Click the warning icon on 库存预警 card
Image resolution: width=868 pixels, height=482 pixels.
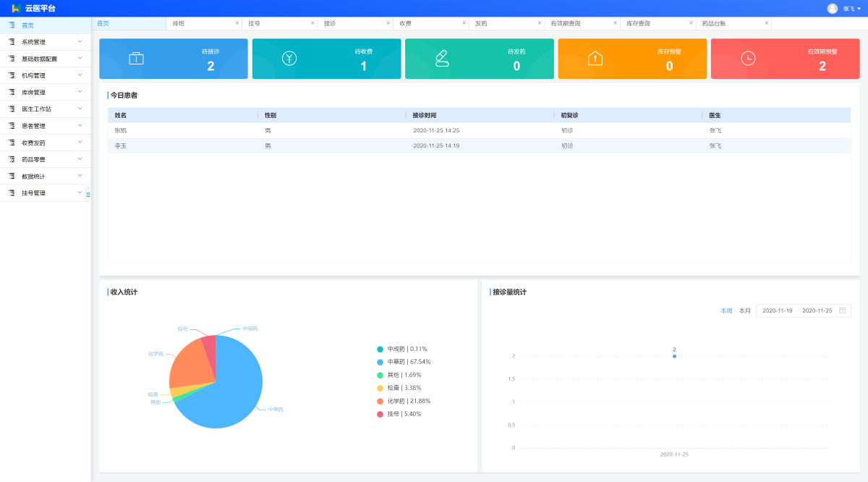point(595,59)
